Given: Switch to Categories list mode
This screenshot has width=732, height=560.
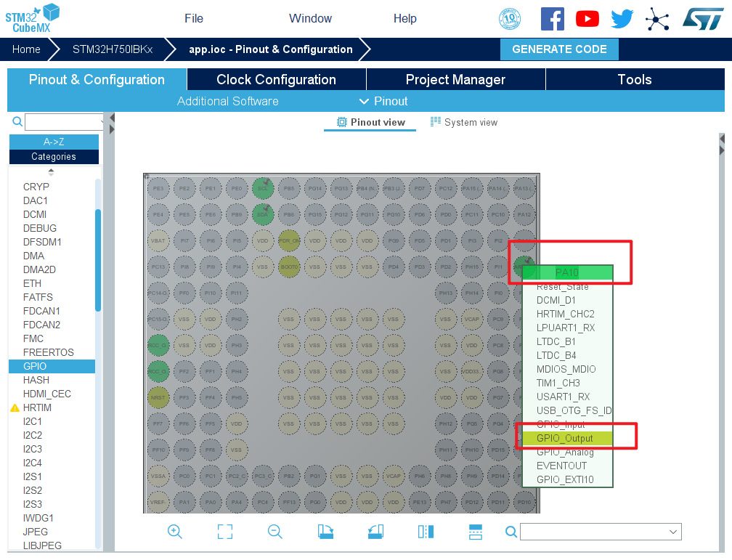Looking at the screenshot, I should click(54, 156).
